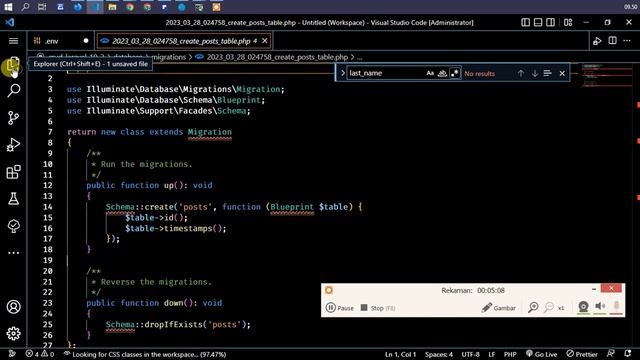Click the remote indicator icon in status bar

click(11, 354)
